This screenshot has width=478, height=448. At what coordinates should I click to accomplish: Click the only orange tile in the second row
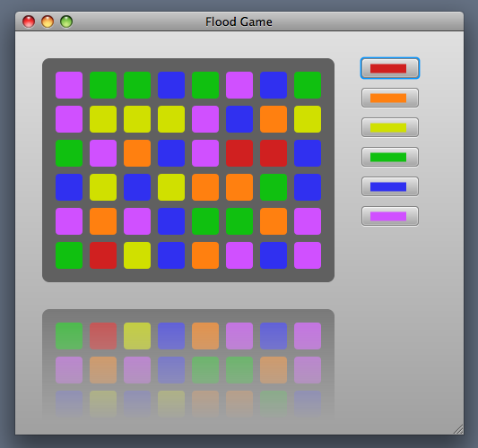tap(274, 119)
